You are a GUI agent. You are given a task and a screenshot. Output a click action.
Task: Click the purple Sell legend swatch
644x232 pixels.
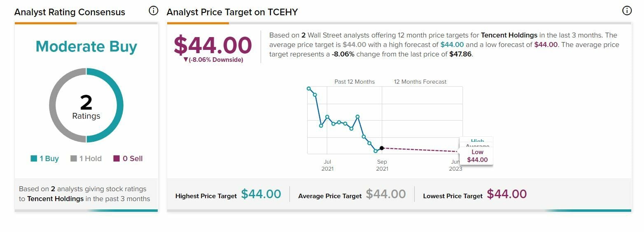117,159
